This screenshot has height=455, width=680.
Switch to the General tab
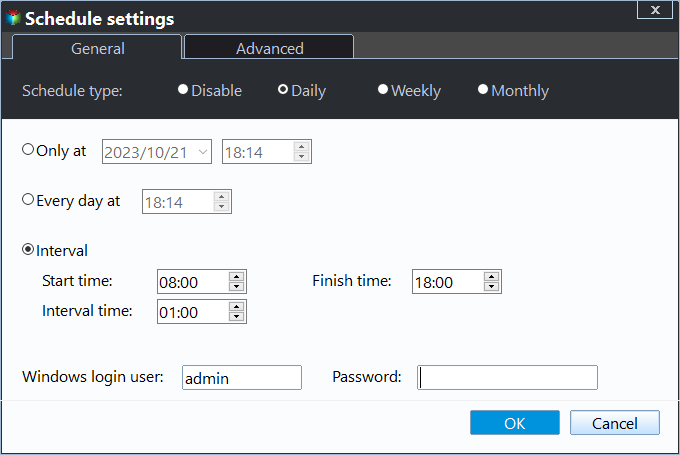click(x=97, y=47)
